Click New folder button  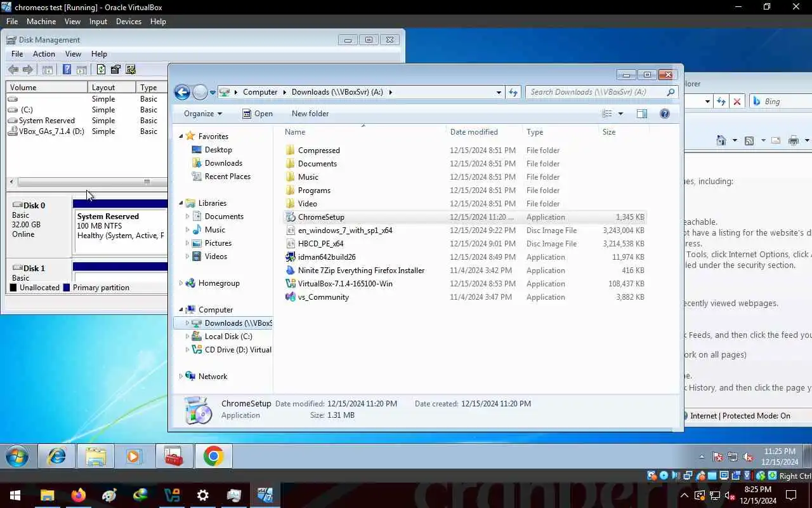(310, 114)
